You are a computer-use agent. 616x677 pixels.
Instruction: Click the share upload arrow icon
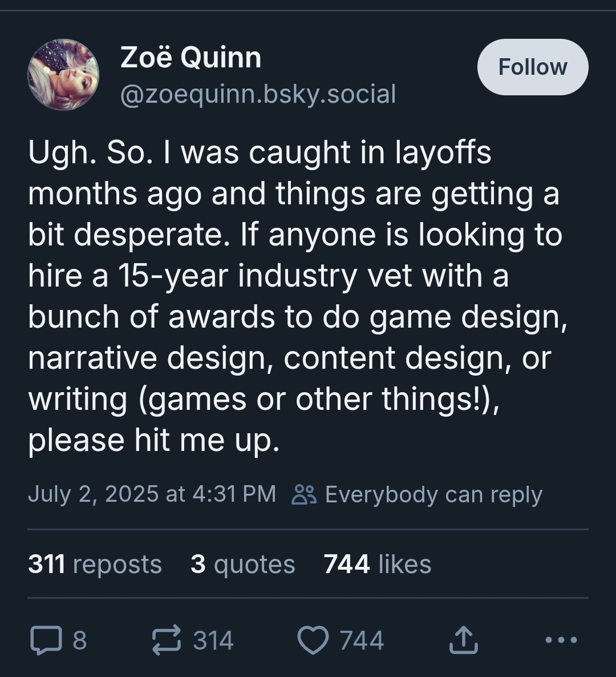click(463, 640)
